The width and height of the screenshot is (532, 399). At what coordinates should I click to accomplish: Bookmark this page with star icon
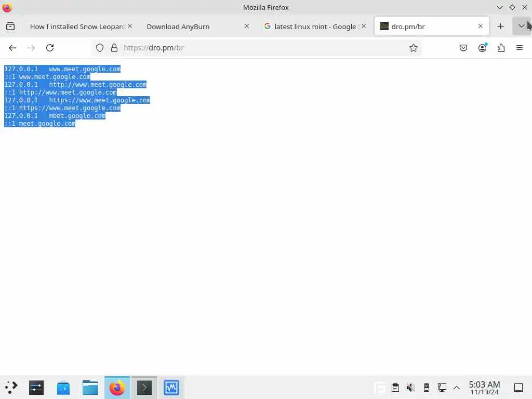pos(413,48)
